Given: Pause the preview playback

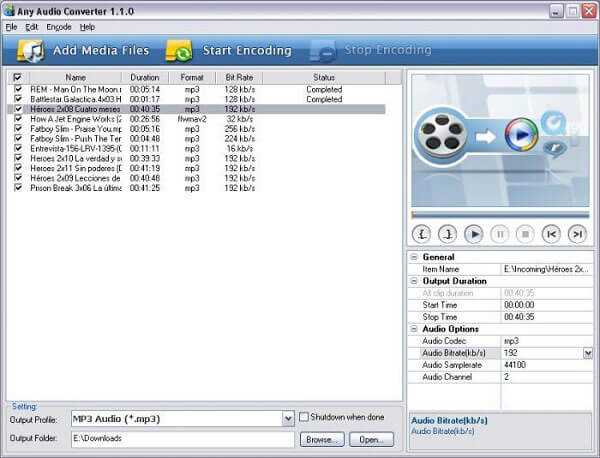Looking at the screenshot, I should (500, 234).
